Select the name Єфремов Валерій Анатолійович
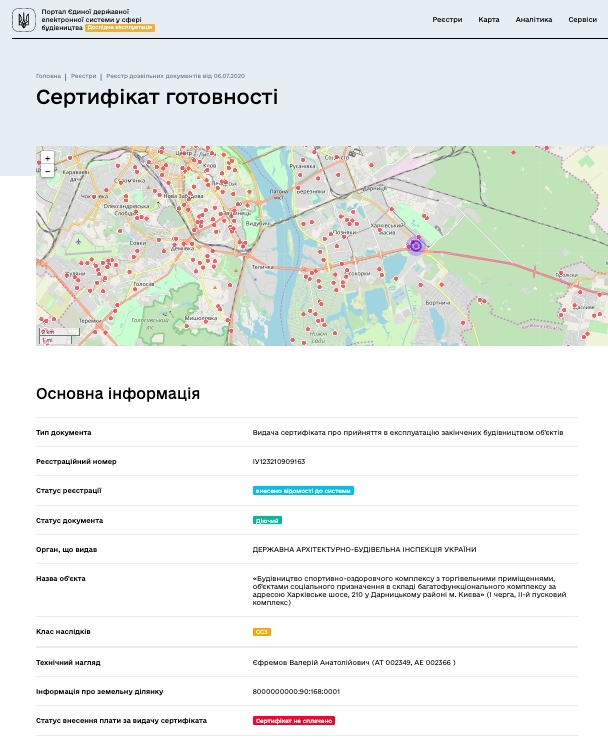The height and width of the screenshot is (747, 608). [x=311, y=663]
